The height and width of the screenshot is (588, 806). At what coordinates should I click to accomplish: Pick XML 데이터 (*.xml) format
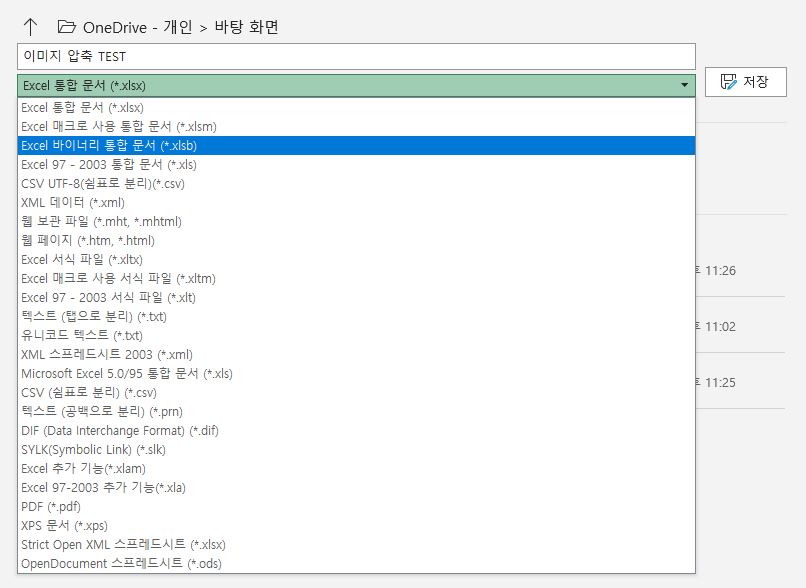pyautogui.click(x=356, y=203)
